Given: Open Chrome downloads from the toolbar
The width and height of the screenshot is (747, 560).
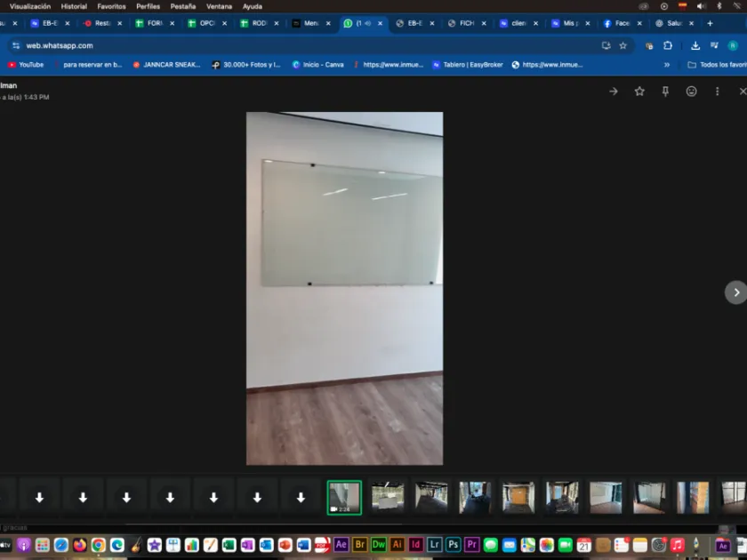Looking at the screenshot, I should [x=695, y=45].
